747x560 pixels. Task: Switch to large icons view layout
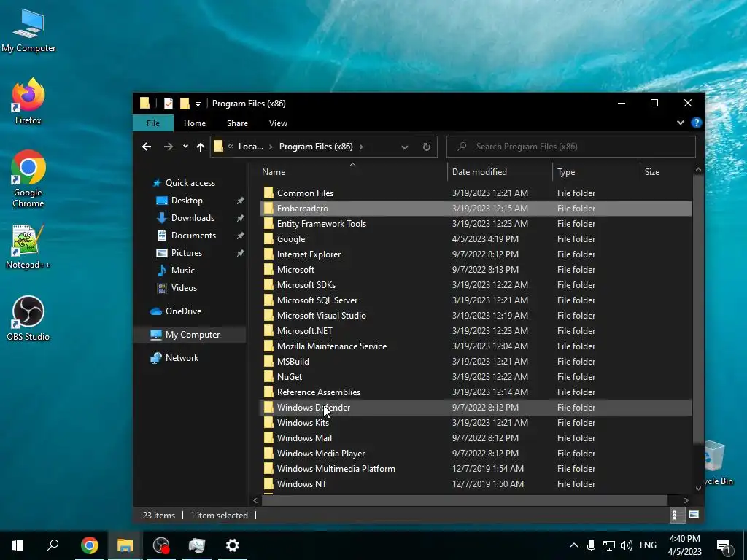(694, 515)
